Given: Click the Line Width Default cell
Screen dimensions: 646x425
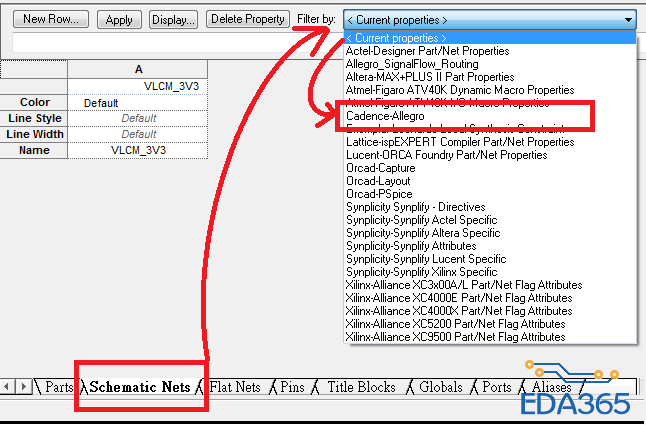Looking at the screenshot, I should pyautogui.click(x=138, y=135).
